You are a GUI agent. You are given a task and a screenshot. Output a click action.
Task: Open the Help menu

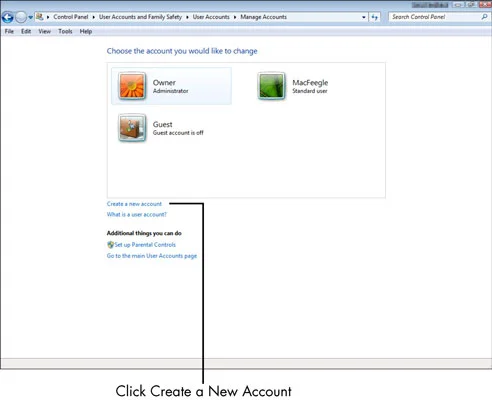86,31
